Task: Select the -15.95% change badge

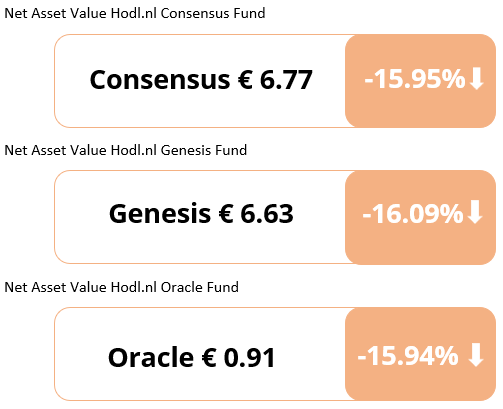Action: point(420,81)
